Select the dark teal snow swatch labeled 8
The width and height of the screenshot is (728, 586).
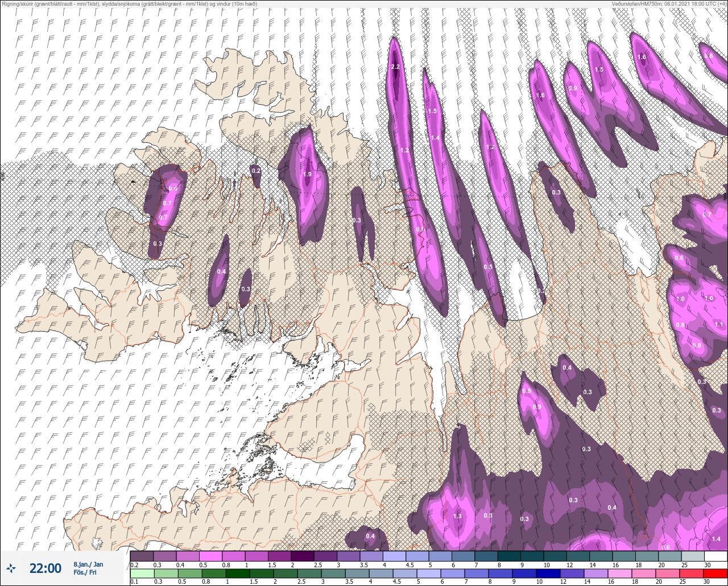(x=510, y=556)
